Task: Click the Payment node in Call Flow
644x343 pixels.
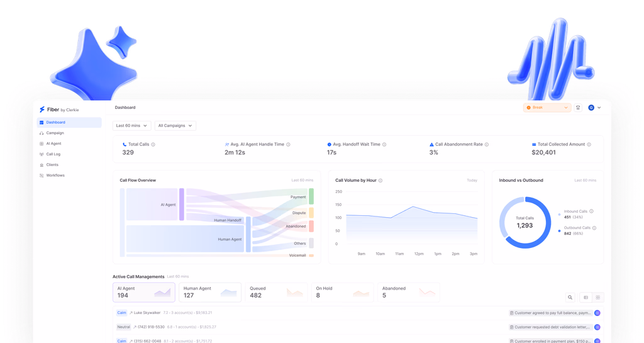Action: pyautogui.click(x=311, y=196)
